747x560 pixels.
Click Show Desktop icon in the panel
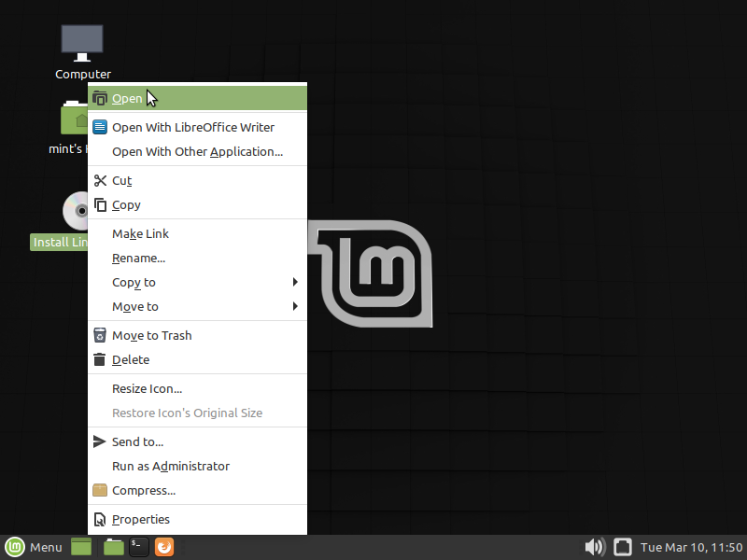coord(81,547)
